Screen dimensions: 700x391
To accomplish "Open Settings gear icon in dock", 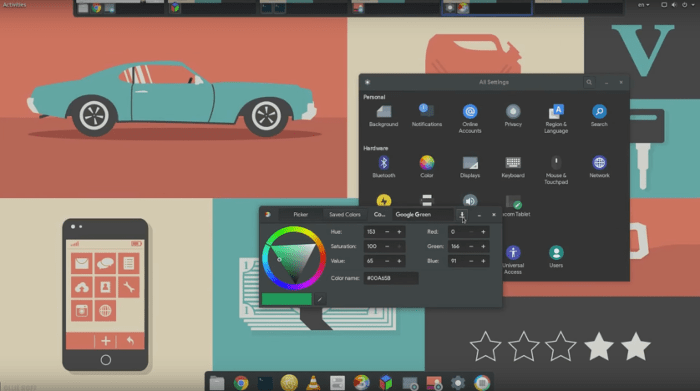I will 458,383.
